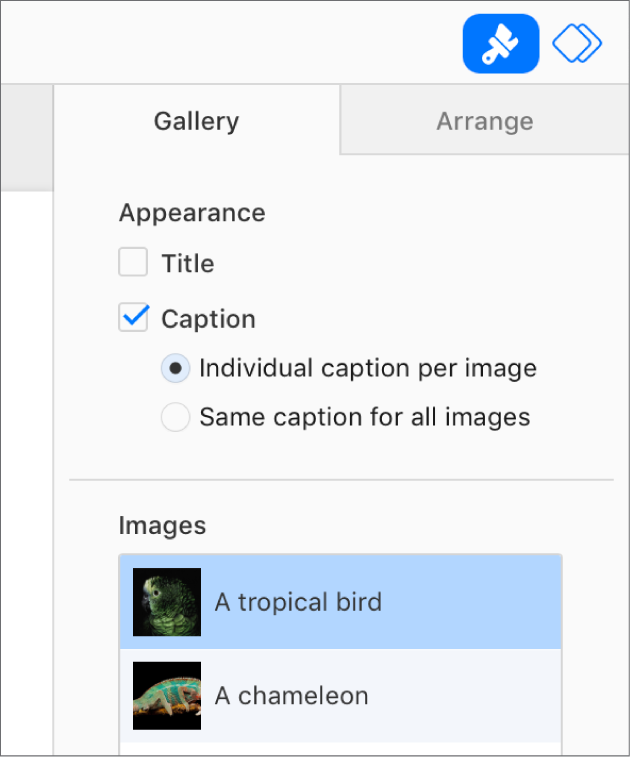Switch to the Arrange tab
This screenshot has width=630, height=758.
click(484, 121)
